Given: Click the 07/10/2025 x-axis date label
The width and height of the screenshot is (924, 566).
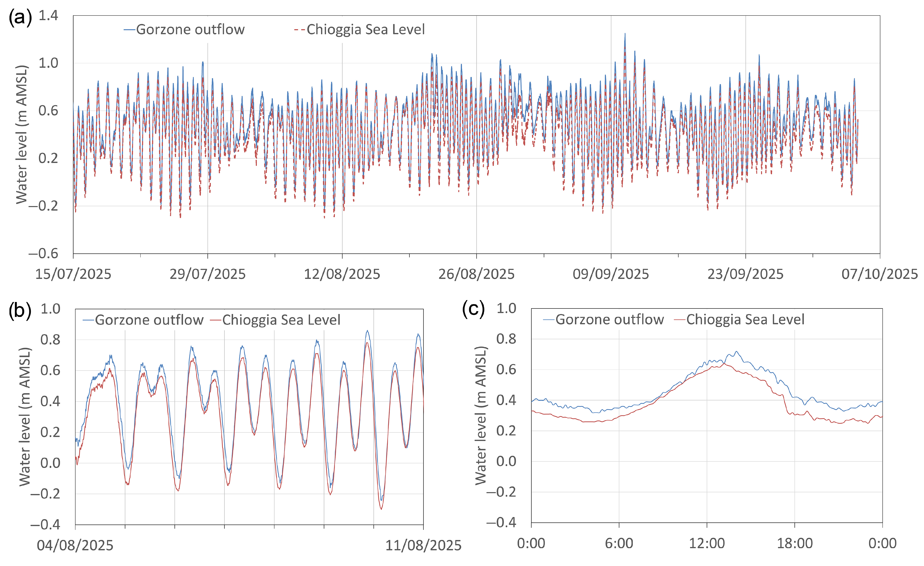Looking at the screenshot, I should coord(879,274).
